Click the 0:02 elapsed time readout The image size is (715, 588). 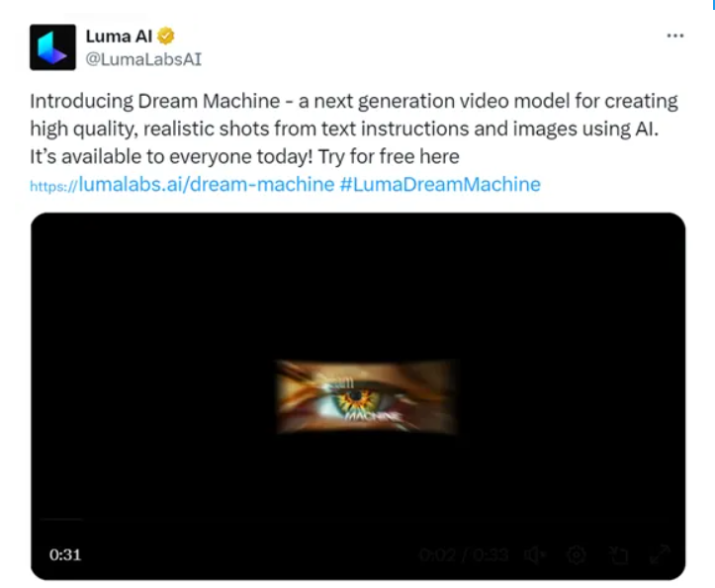tap(437, 555)
